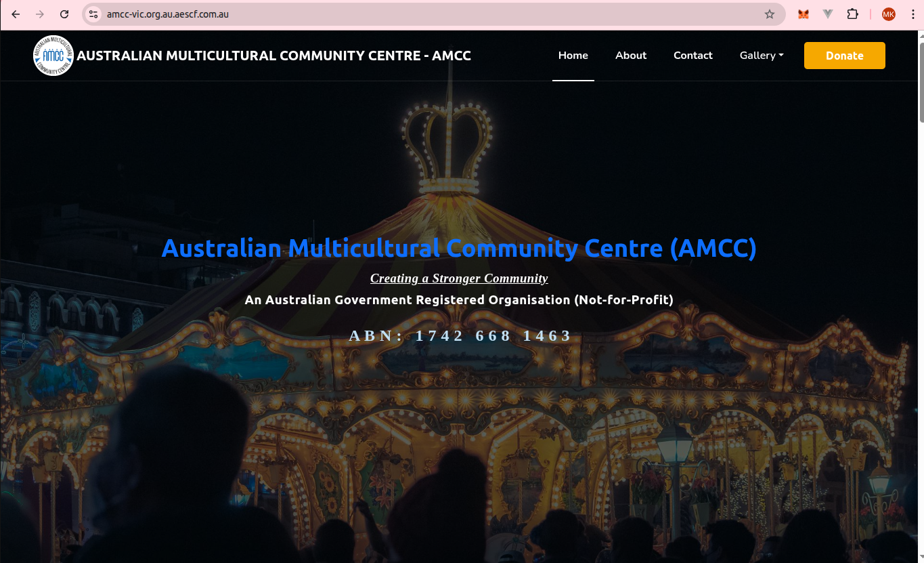Click 'Creating a Stronger Community' tagline
This screenshot has width=924, height=563.
click(459, 278)
